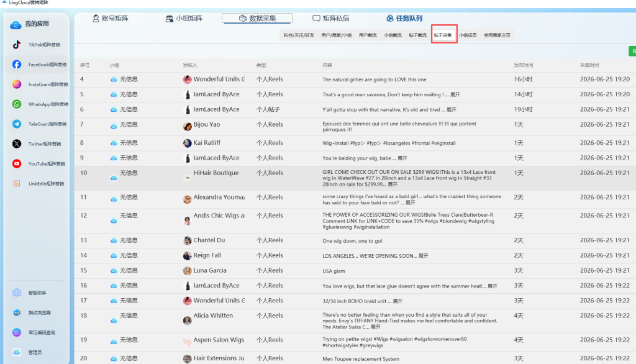Select the FaceBook矩阵营销 sidebar icon
Image resolution: width=636 pixels, height=364 pixels.
17,65
